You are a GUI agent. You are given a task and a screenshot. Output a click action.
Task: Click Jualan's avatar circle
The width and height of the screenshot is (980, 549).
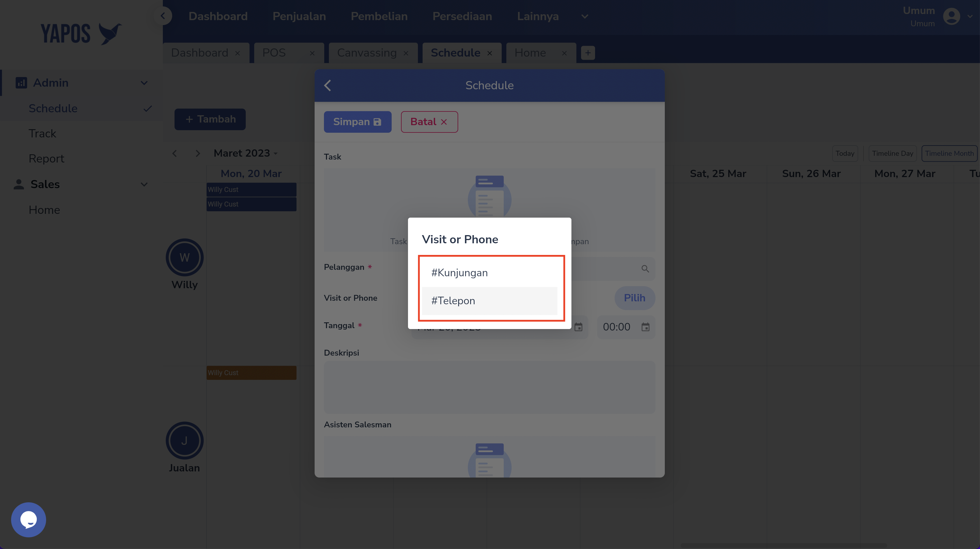pyautogui.click(x=184, y=441)
